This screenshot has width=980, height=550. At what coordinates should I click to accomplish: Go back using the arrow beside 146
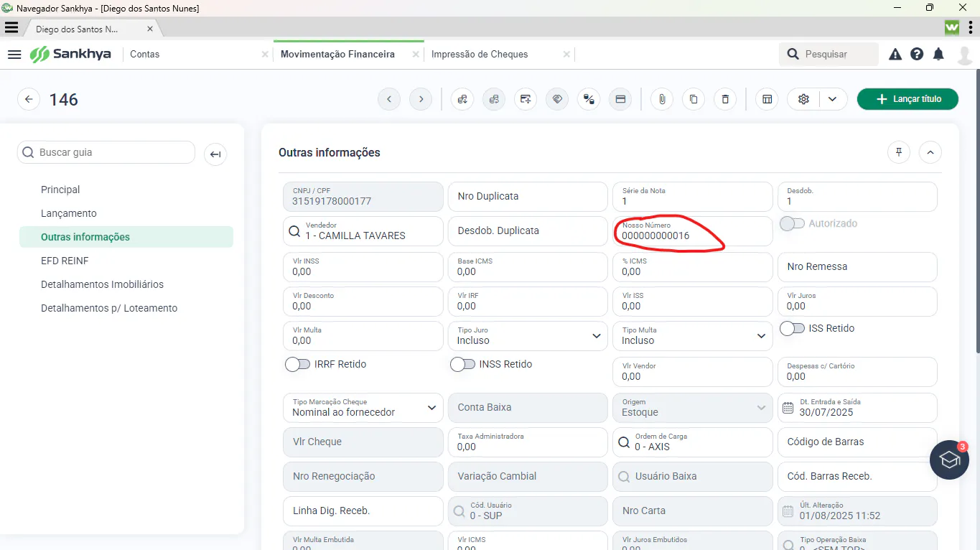pos(28,99)
